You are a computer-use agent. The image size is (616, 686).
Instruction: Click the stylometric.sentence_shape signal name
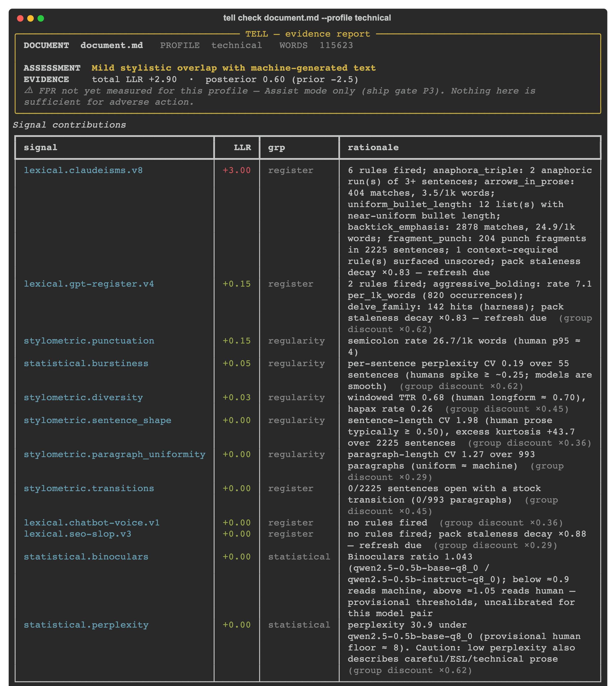pyautogui.click(x=98, y=420)
